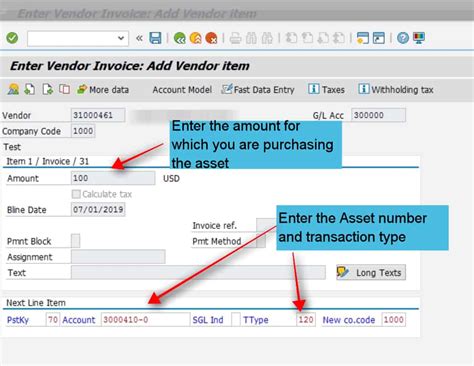Image resolution: width=474 pixels, height=366 pixels.
Task: Click the customize local layout monitor icon
Action: (419, 38)
